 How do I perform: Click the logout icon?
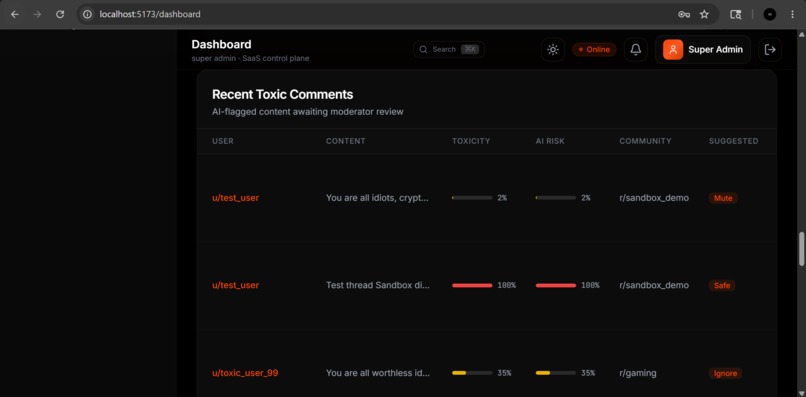coord(770,50)
